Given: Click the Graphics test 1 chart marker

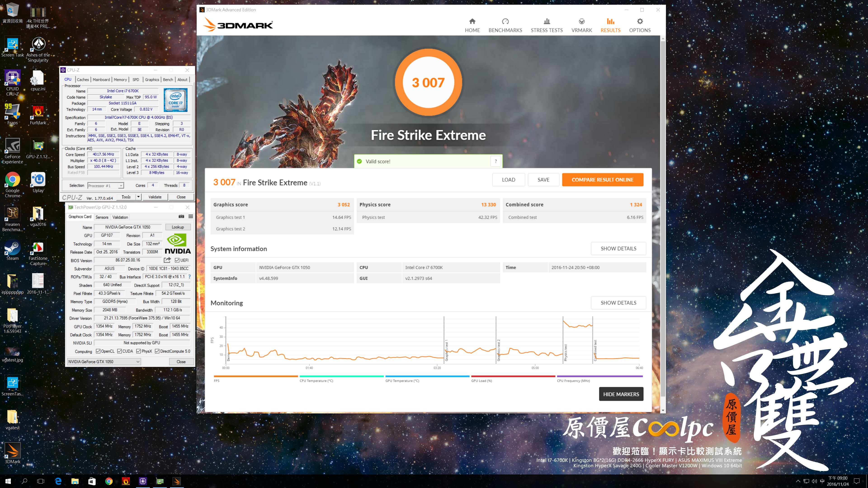Looking at the screenshot, I should click(x=446, y=350).
